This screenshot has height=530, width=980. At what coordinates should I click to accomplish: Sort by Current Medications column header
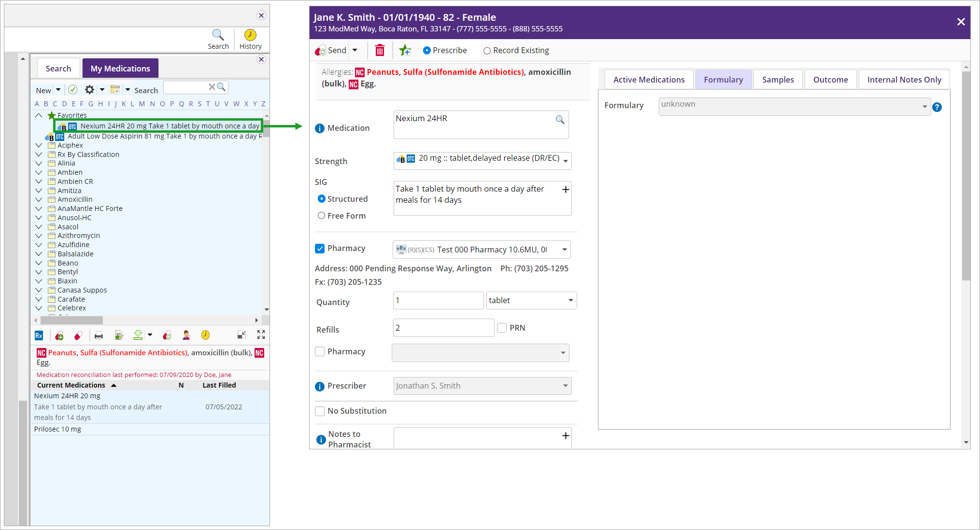pyautogui.click(x=71, y=385)
